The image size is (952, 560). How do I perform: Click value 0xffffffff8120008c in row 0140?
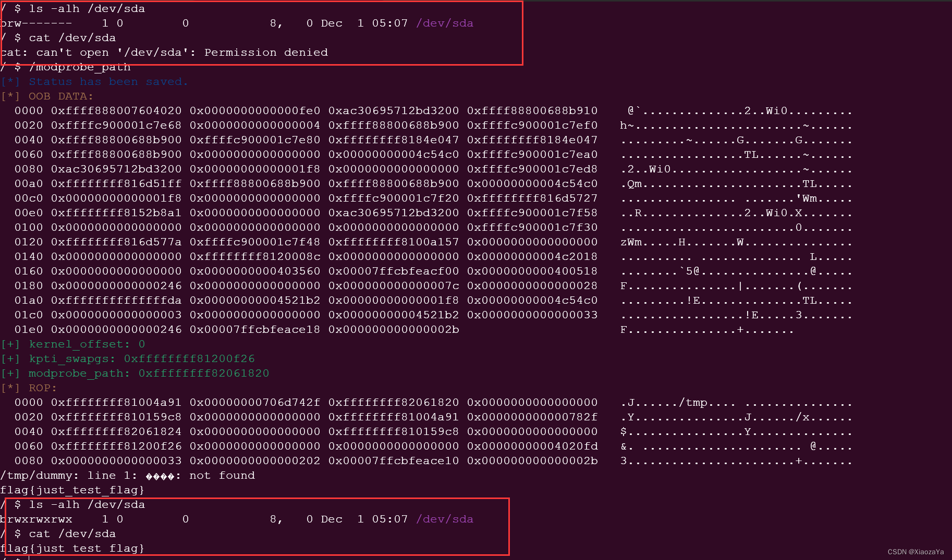click(255, 257)
